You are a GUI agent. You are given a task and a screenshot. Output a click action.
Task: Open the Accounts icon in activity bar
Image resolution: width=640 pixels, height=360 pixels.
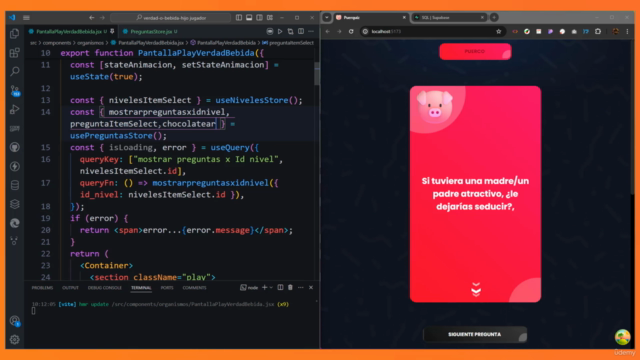coord(15,321)
